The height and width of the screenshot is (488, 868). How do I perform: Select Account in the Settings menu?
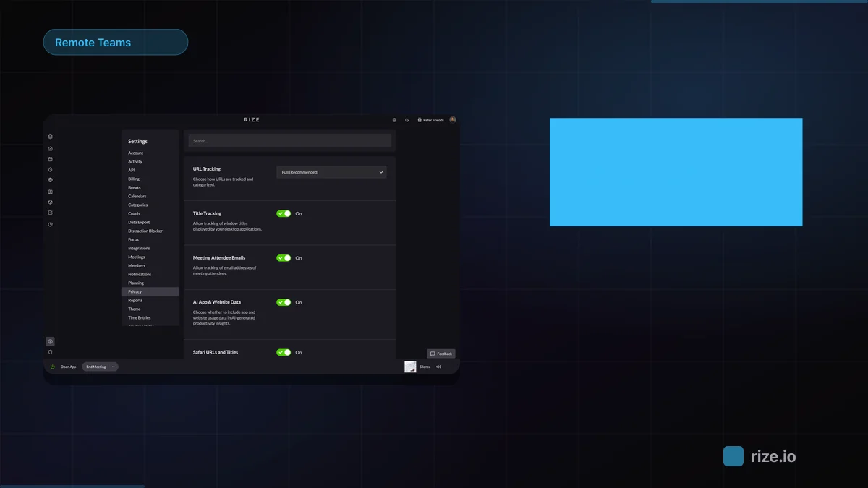click(135, 153)
